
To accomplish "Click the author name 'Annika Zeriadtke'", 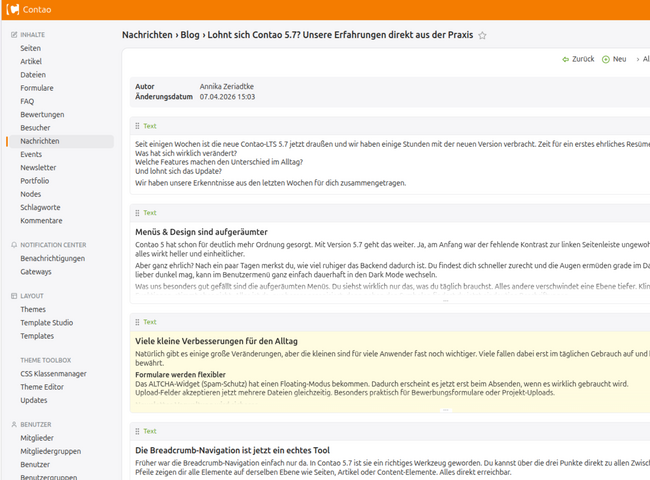I will coord(227,87).
